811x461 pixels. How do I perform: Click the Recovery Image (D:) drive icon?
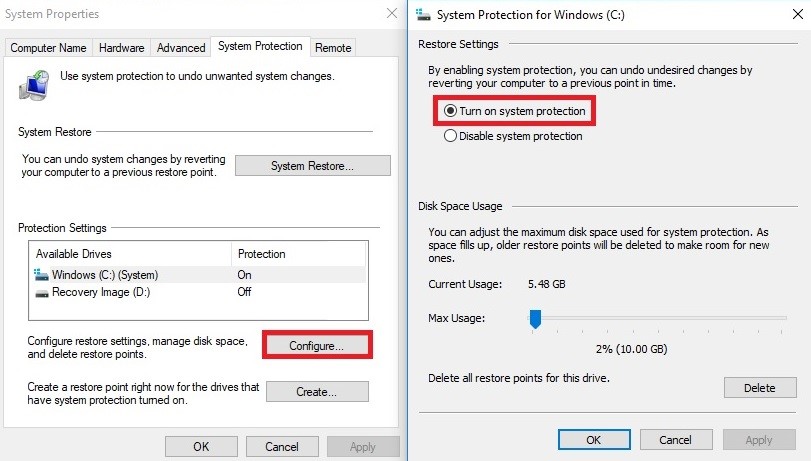(42, 293)
